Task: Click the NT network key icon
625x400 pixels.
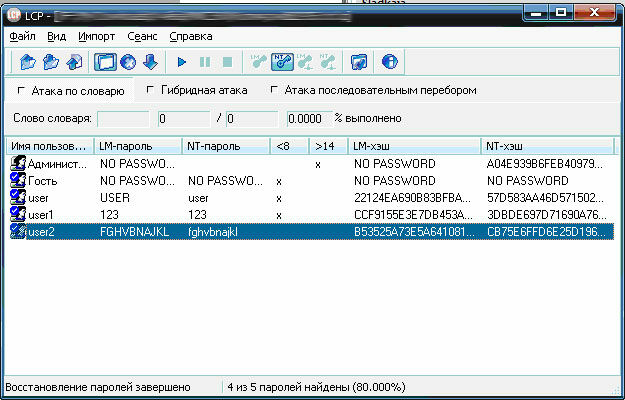Action: click(328, 62)
